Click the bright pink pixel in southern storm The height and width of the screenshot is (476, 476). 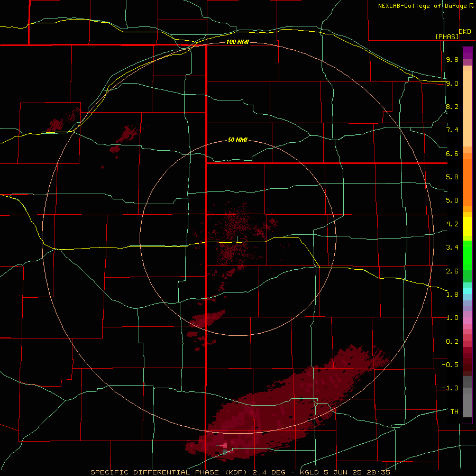[x=225, y=445]
